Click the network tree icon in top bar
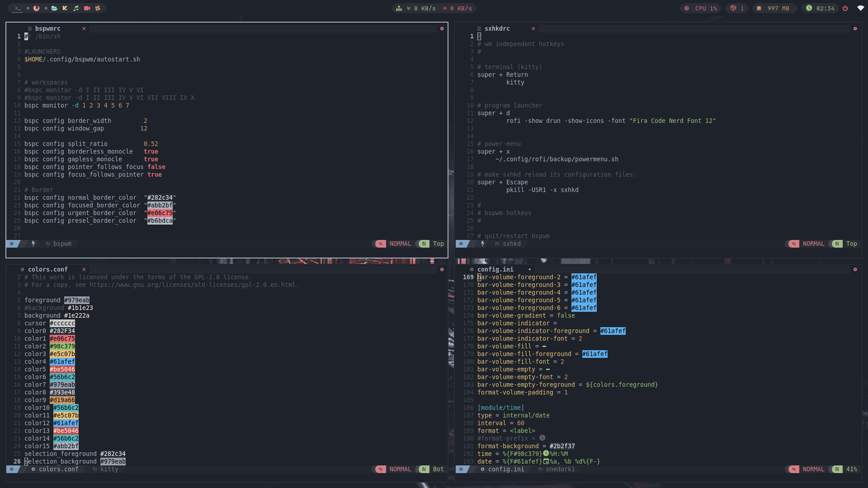 click(x=399, y=8)
